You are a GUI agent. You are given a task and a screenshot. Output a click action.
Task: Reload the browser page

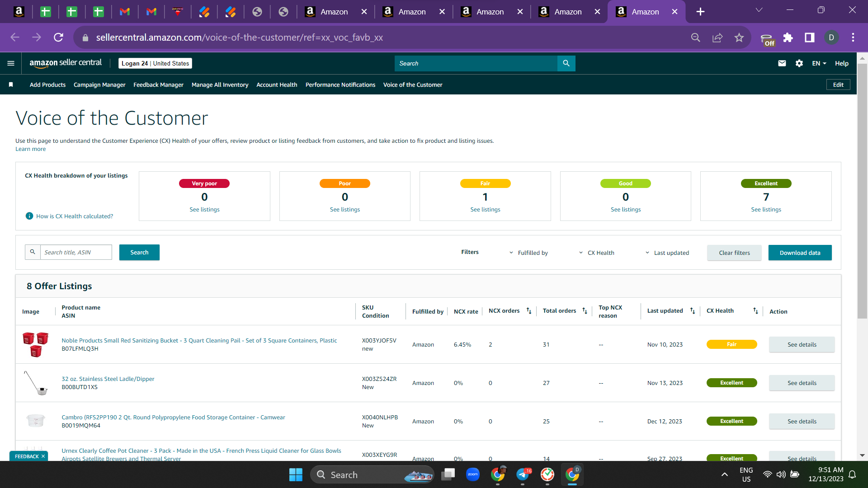[58, 38]
